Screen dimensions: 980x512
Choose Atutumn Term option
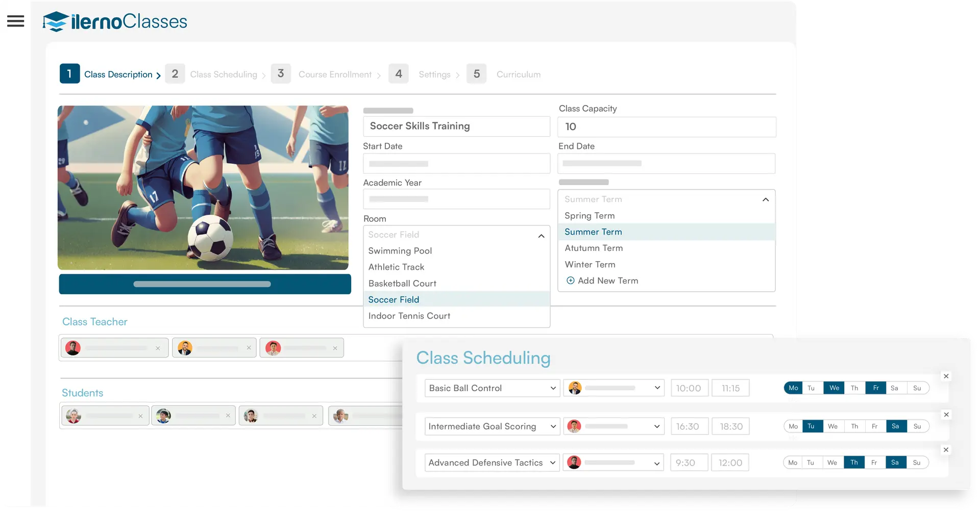pyautogui.click(x=666, y=248)
